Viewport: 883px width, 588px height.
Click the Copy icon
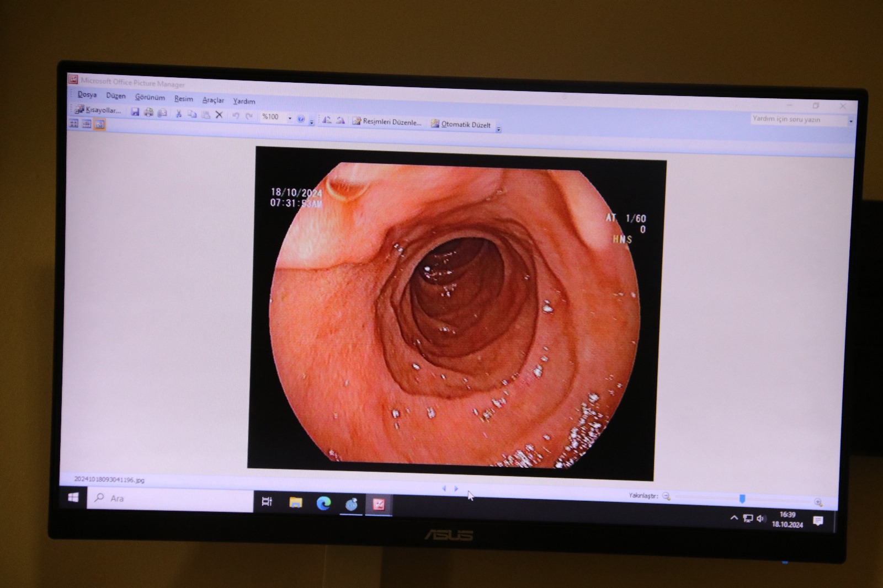tap(192, 114)
